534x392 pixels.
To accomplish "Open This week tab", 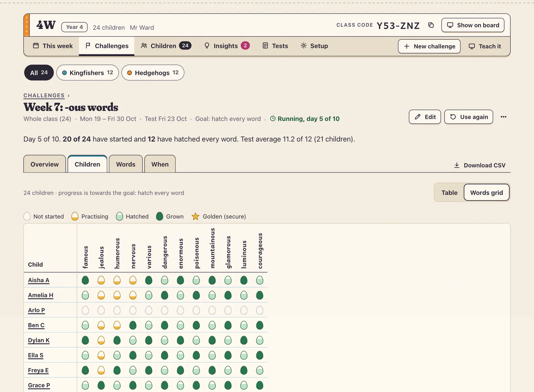I will coord(53,46).
